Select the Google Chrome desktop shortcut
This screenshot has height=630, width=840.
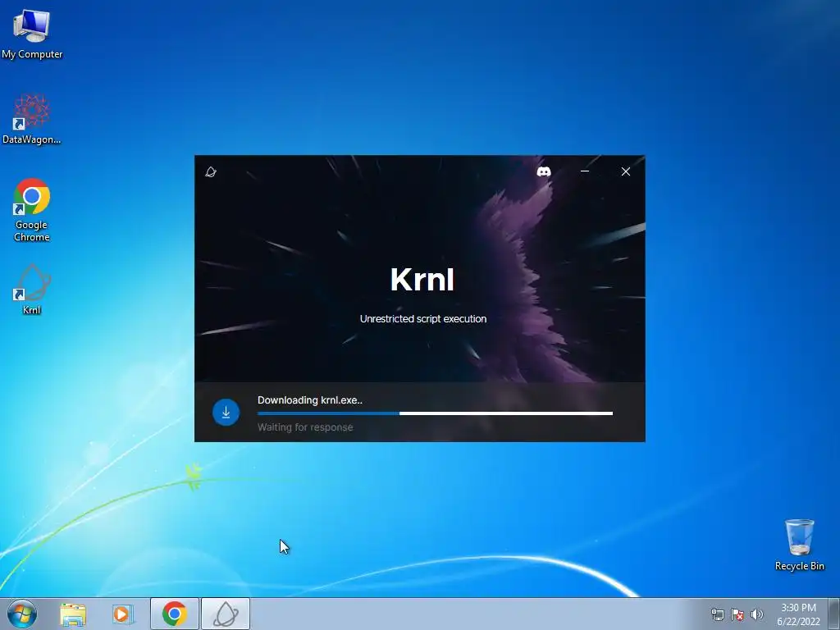[32, 210]
